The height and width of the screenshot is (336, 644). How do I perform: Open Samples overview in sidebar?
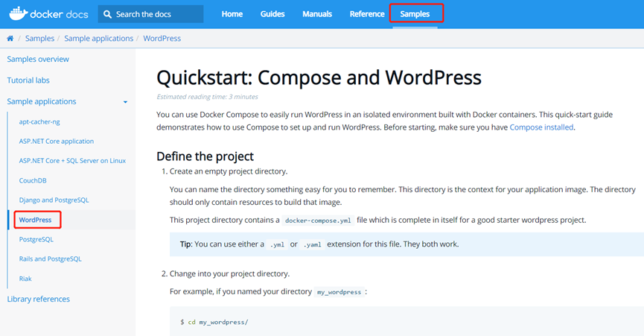tap(38, 59)
